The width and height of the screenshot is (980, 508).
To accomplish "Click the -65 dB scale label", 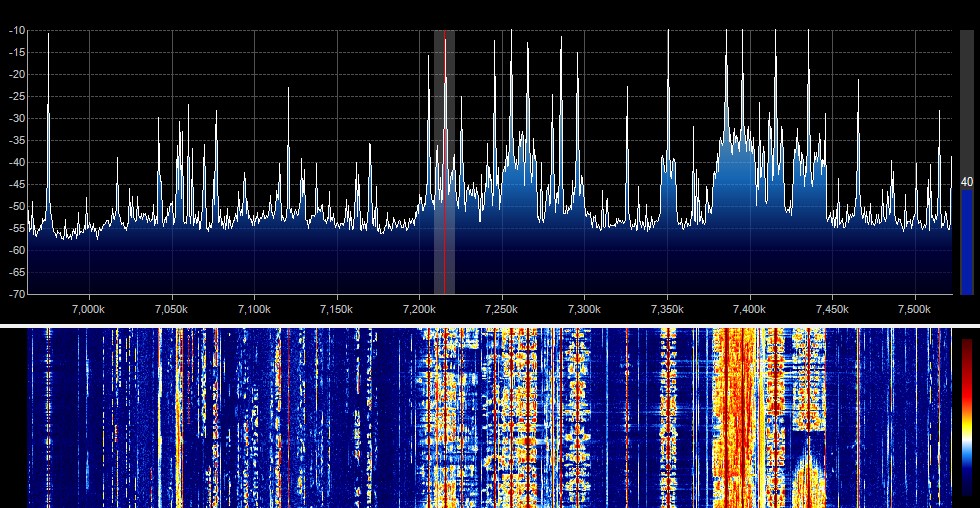I will 17,272.
